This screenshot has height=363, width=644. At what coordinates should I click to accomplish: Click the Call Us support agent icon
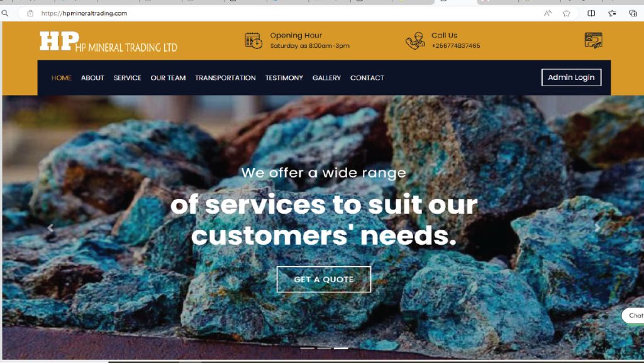pos(415,41)
